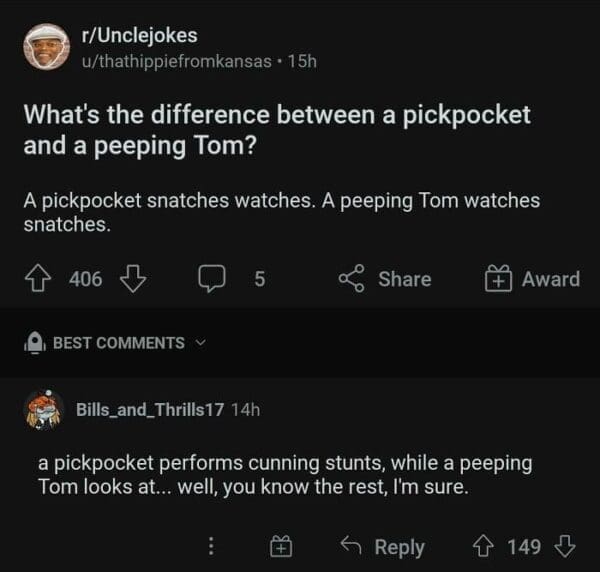
Task: Click the post vote count 406
Action: coord(86,279)
